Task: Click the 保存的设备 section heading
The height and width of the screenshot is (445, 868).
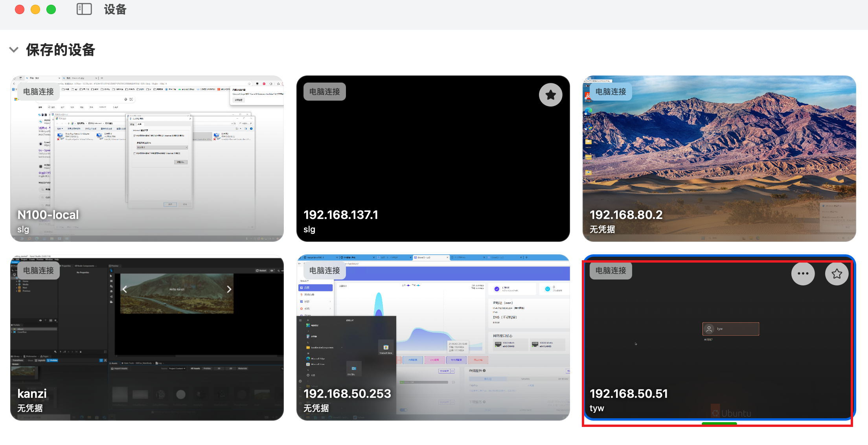Action: pyautogui.click(x=61, y=50)
